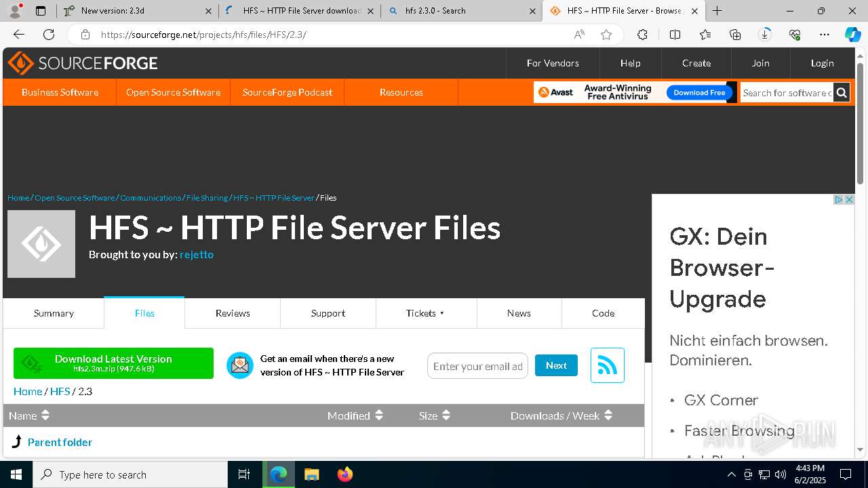Switch to 'New version: 2.3d' browser tab
The width and height of the screenshot is (868, 488).
(x=138, y=11)
